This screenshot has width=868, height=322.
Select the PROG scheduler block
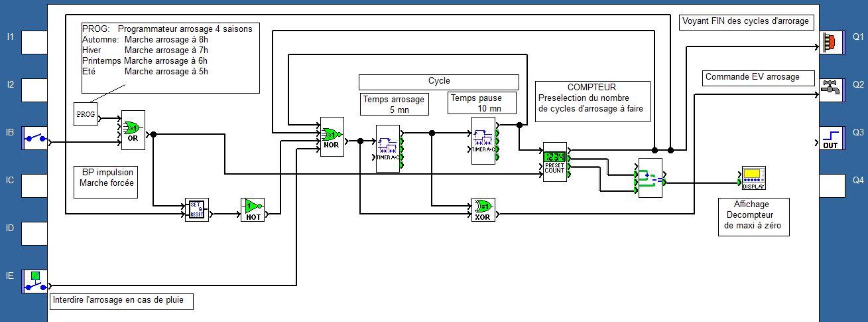[x=85, y=114]
